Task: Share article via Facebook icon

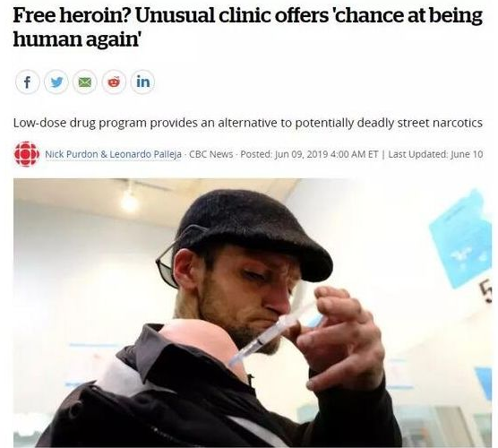Action: pos(27,82)
